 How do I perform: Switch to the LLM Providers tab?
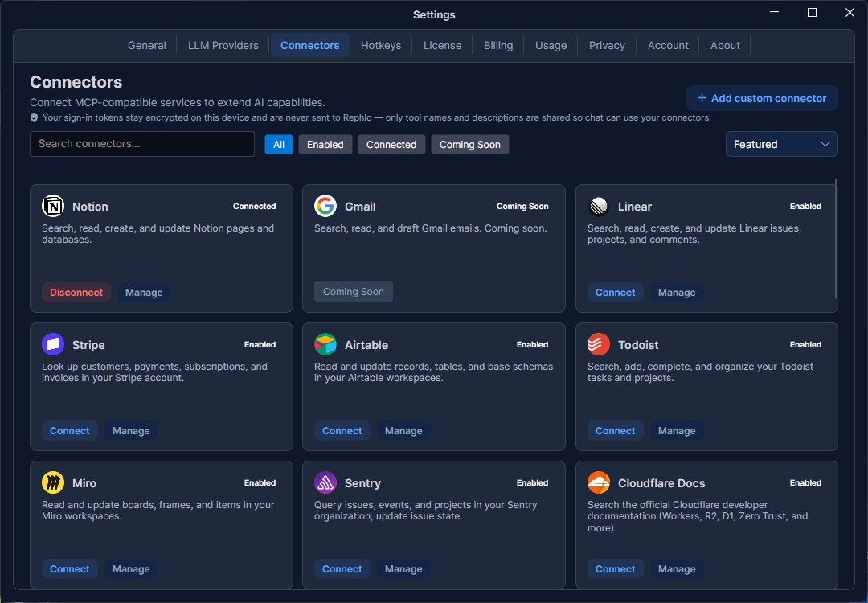223,45
